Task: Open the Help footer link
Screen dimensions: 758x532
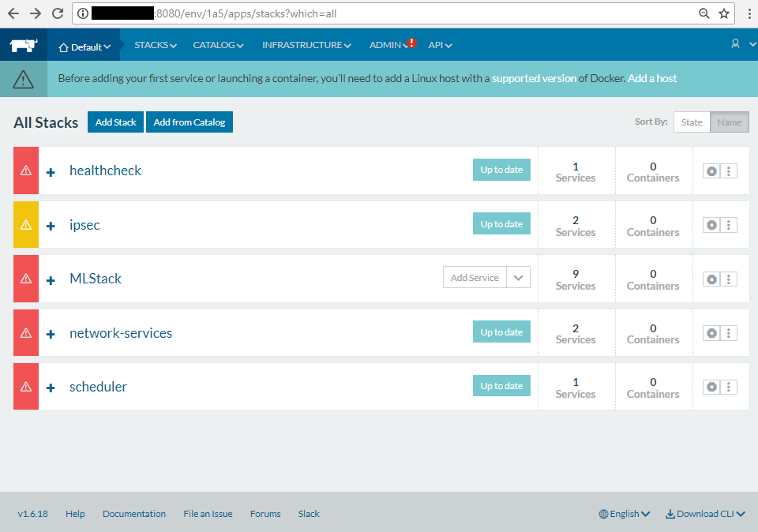Action: 75,514
